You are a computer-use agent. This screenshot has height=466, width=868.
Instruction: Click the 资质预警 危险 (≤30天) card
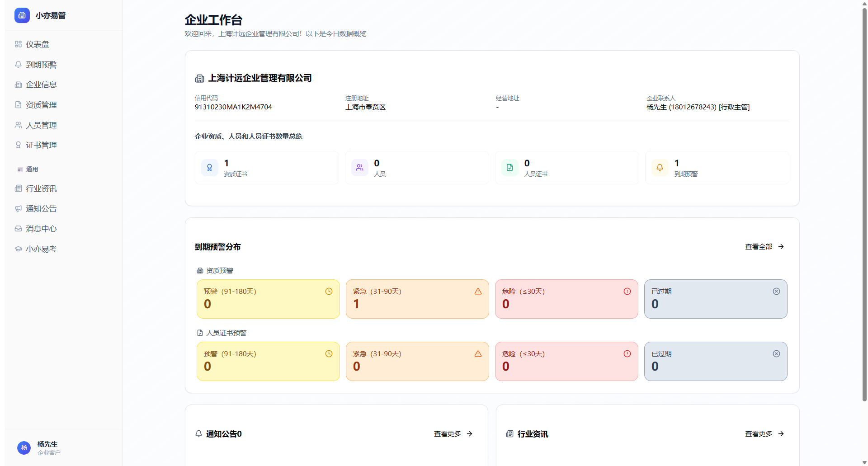566,299
